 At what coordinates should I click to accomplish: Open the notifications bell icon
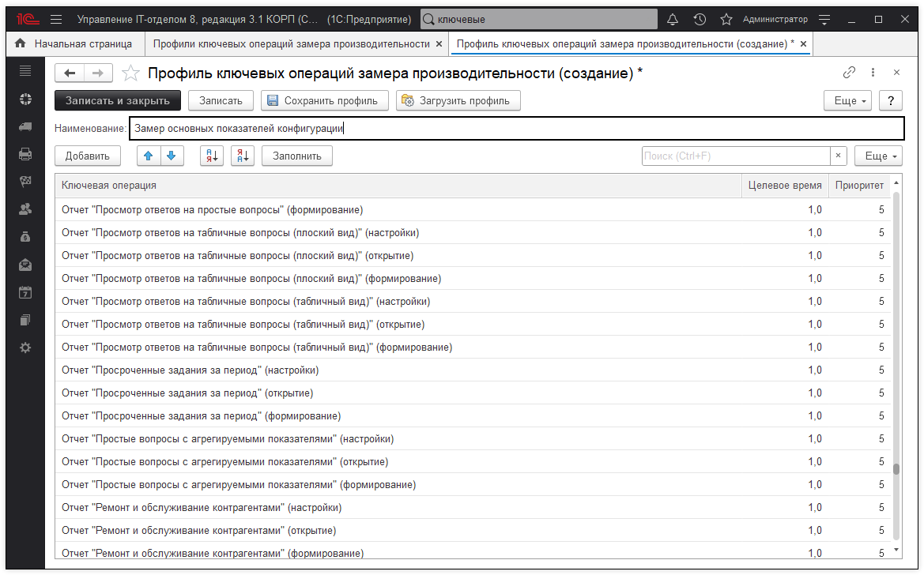point(673,19)
